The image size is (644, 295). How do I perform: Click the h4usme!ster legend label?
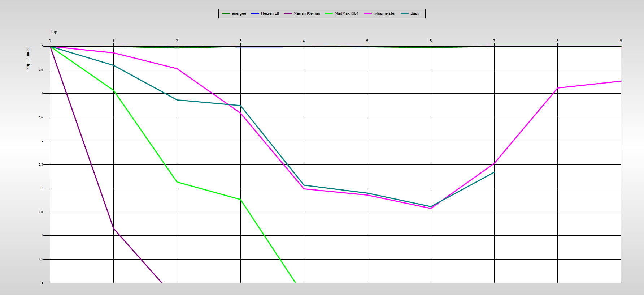tap(384, 13)
